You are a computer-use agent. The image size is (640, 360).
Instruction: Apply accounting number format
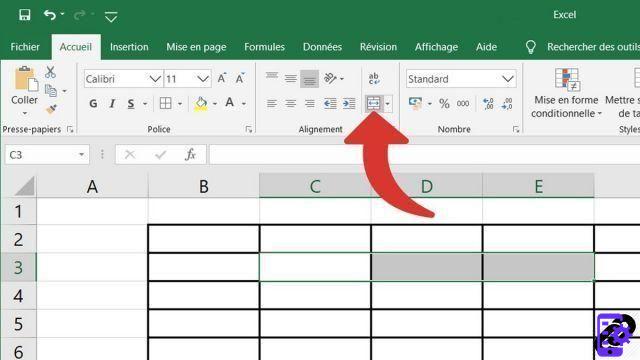tap(416, 104)
